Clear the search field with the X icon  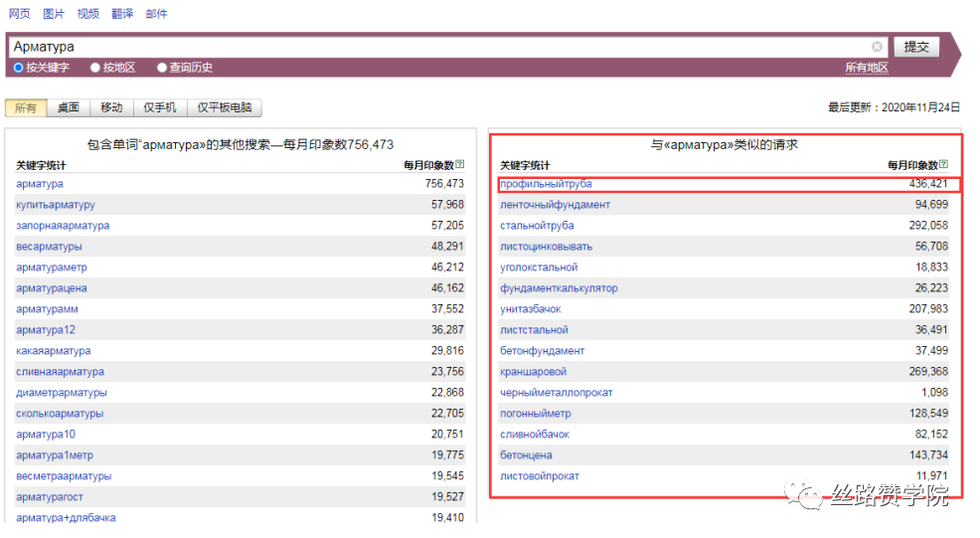point(877,47)
